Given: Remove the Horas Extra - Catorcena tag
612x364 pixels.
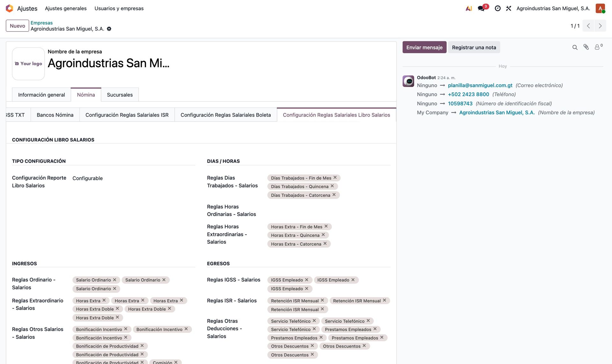Looking at the screenshot, I should 325,243.
